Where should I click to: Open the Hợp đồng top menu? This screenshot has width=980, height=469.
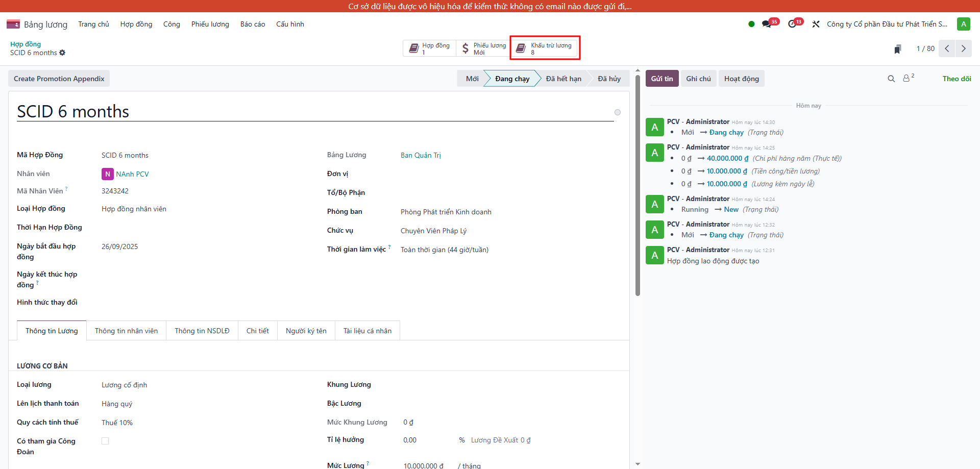coord(136,24)
